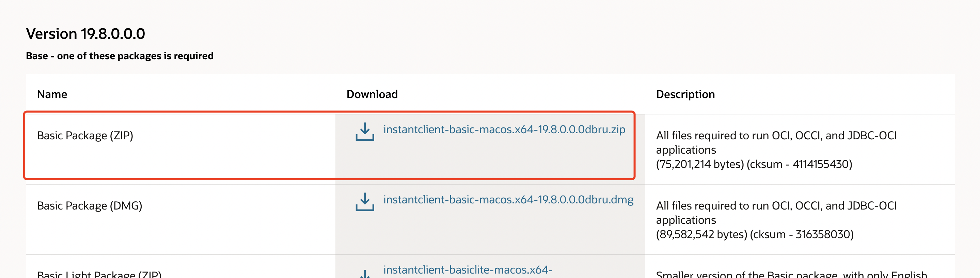Select the Version 19.8.0.0.0 heading
The height and width of the screenshot is (278, 980).
tap(85, 34)
